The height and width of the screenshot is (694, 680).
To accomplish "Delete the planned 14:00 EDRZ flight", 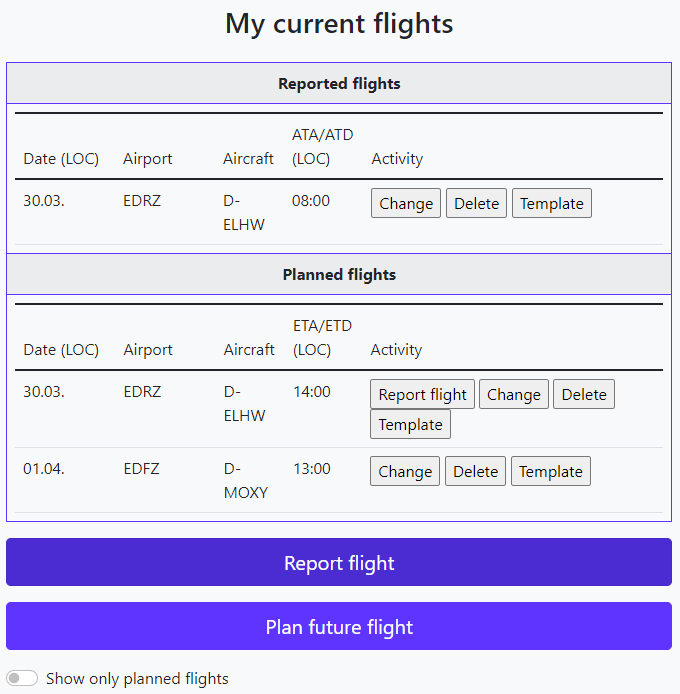I will click(584, 394).
